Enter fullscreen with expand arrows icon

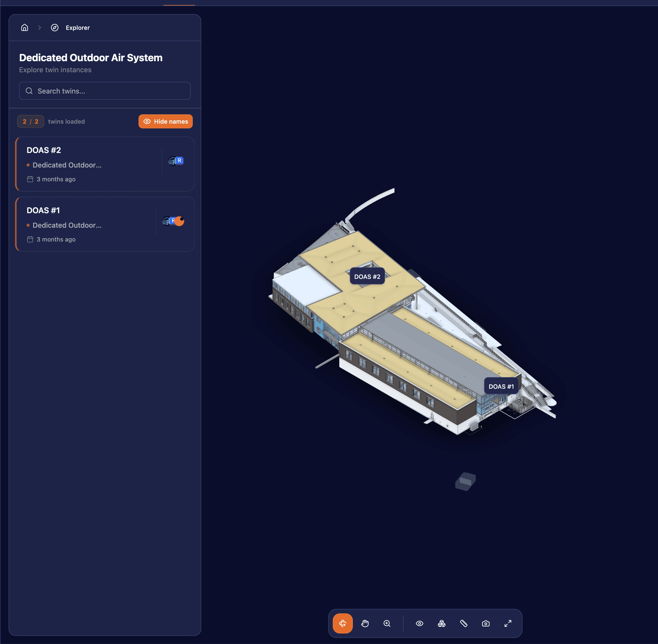tap(508, 623)
